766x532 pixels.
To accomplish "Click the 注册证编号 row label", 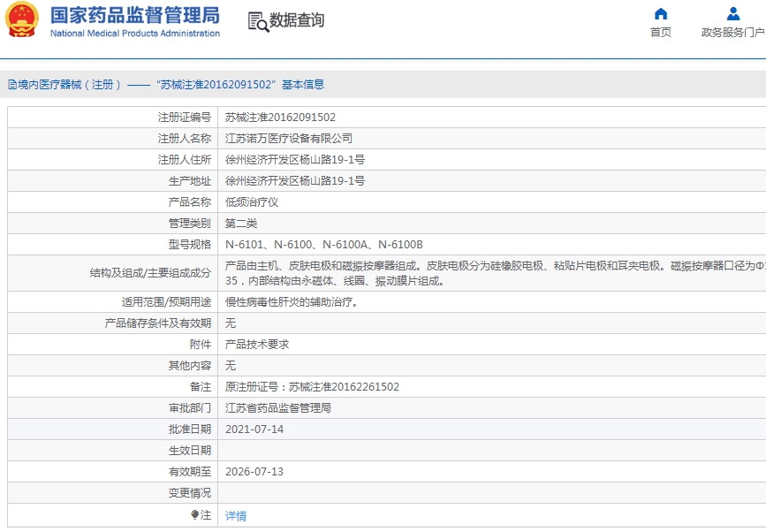I will tap(184, 118).
